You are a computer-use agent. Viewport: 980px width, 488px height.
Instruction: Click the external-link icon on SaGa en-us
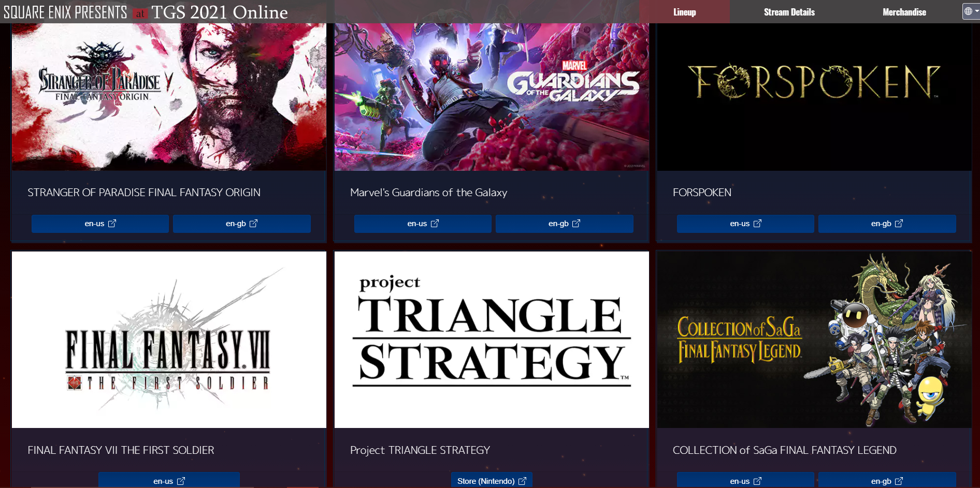(757, 481)
